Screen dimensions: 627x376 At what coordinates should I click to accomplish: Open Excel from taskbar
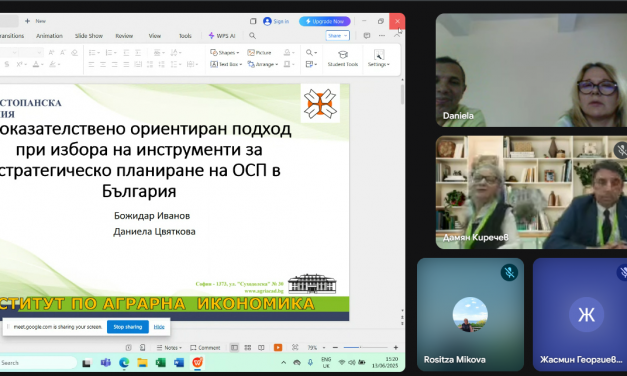point(161,363)
